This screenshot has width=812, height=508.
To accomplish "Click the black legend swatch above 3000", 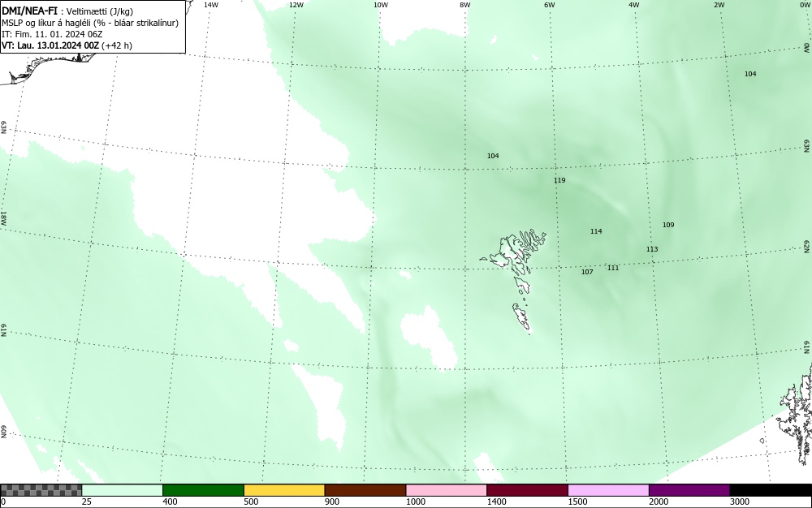I will pyautogui.click(x=771, y=490).
